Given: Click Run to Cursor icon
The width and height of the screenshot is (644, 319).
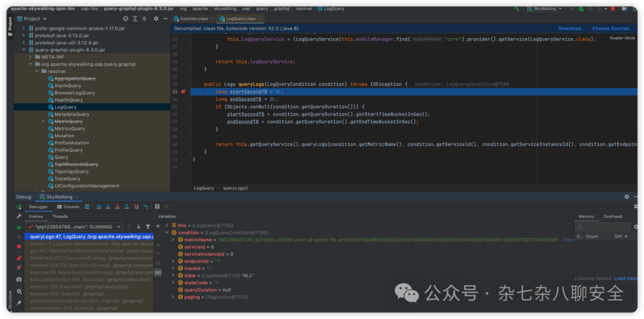Looking at the screenshot, I should pos(145,206).
